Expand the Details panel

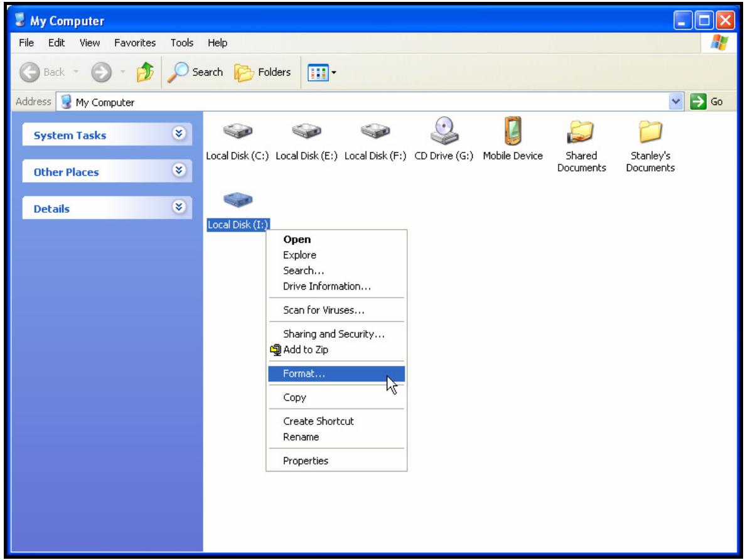point(179,207)
